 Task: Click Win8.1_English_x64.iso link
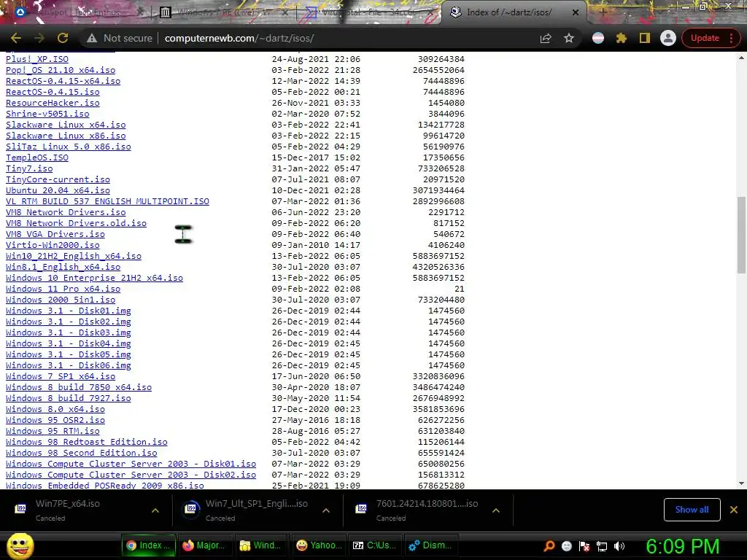tap(63, 267)
